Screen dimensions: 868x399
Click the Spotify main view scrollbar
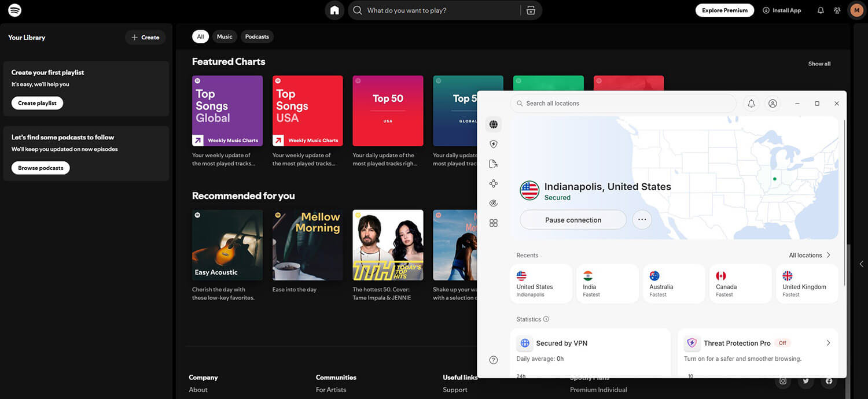(849, 322)
